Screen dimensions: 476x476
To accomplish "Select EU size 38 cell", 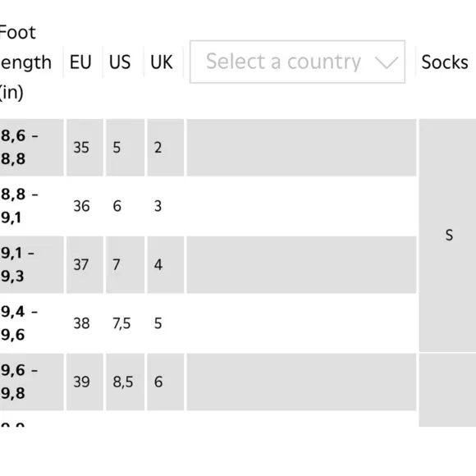I will [x=85, y=323].
